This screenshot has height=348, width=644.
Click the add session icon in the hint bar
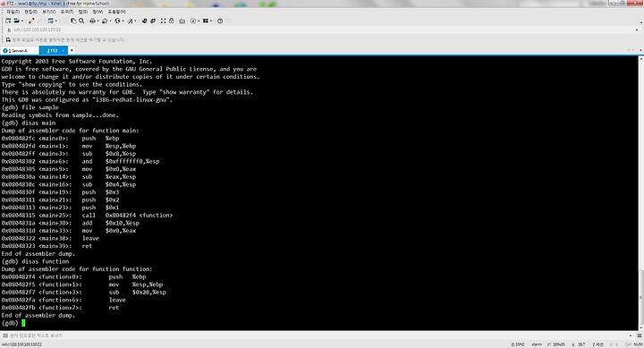(8, 40)
